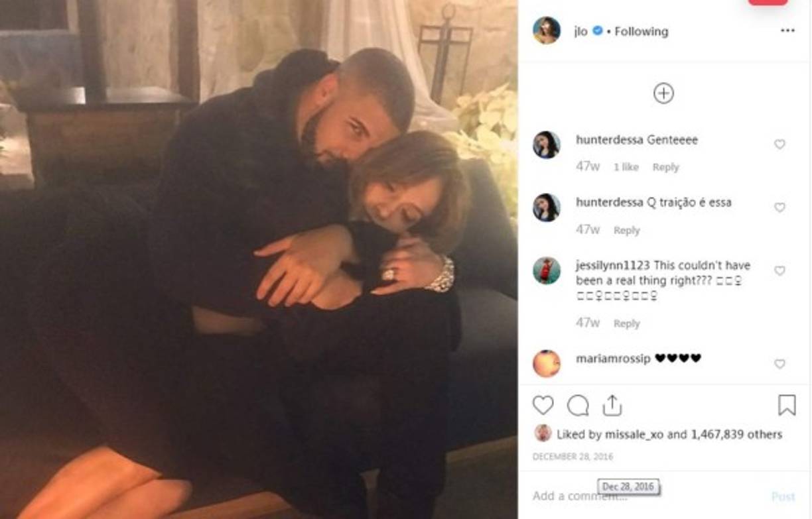The width and height of the screenshot is (812, 519).
Task: Save the post with the bookmark icon
Action: click(x=788, y=406)
